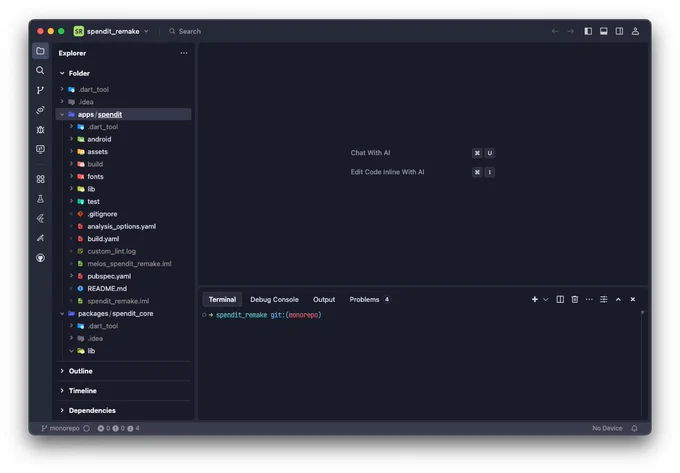Open the AI chat monitor icon in sidebar
Viewport: 680px width, 473px height.
[x=40, y=149]
